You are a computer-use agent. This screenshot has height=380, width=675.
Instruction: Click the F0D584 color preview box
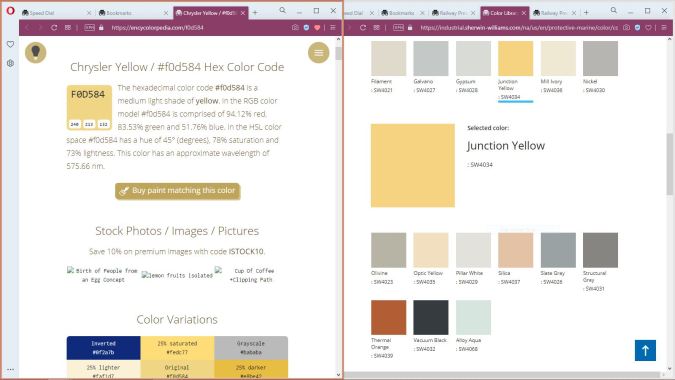(89, 107)
